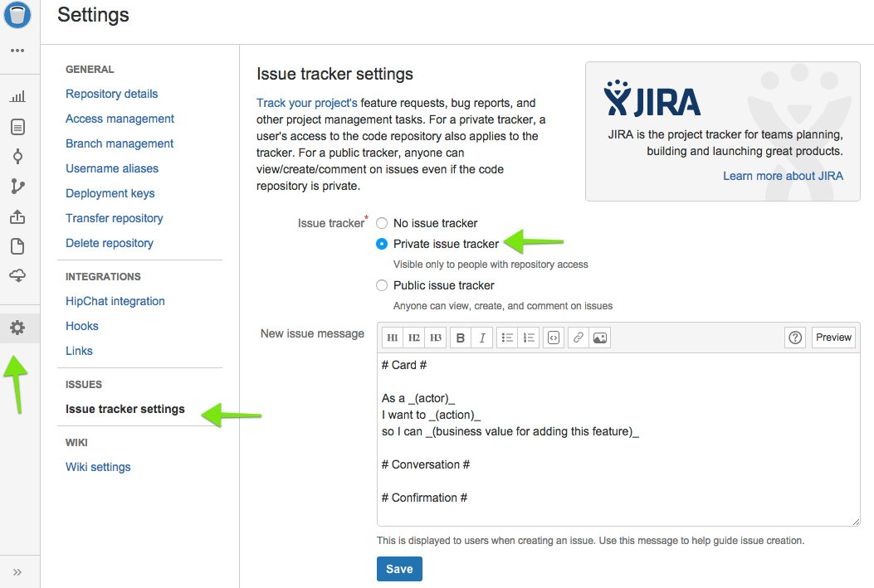The image size is (874, 588).
Task: Open the downloads cloud icon
Action: pos(17,275)
